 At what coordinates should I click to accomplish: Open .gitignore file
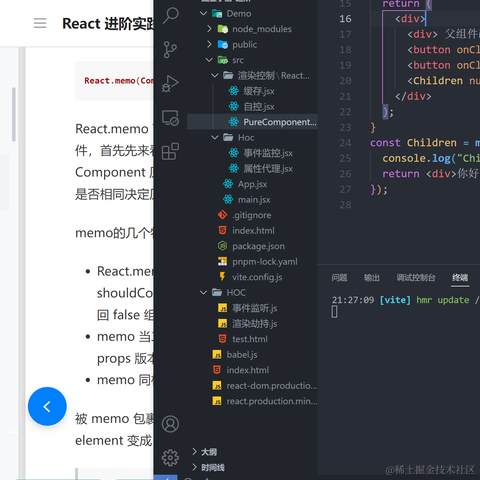[252, 215]
